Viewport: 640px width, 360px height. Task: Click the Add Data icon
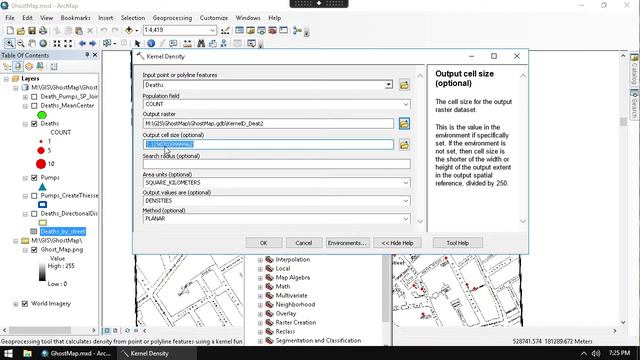(129, 31)
